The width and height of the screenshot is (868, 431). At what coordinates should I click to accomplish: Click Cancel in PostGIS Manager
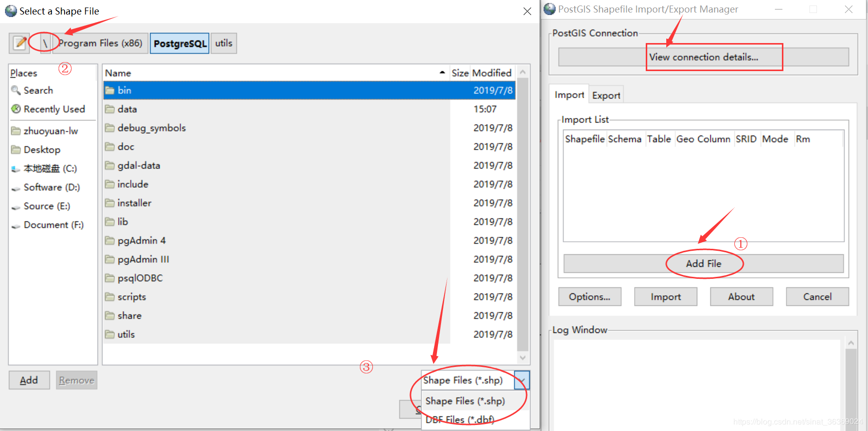pos(817,297)
